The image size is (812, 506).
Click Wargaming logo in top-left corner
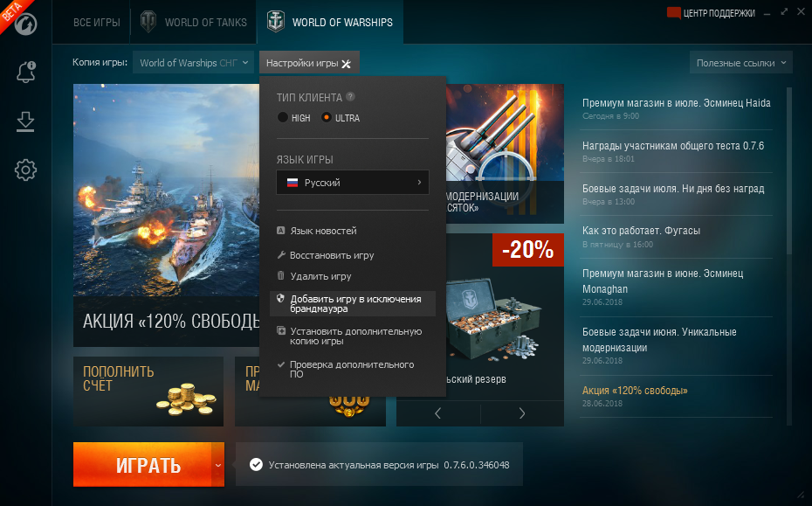pos(25,24)
